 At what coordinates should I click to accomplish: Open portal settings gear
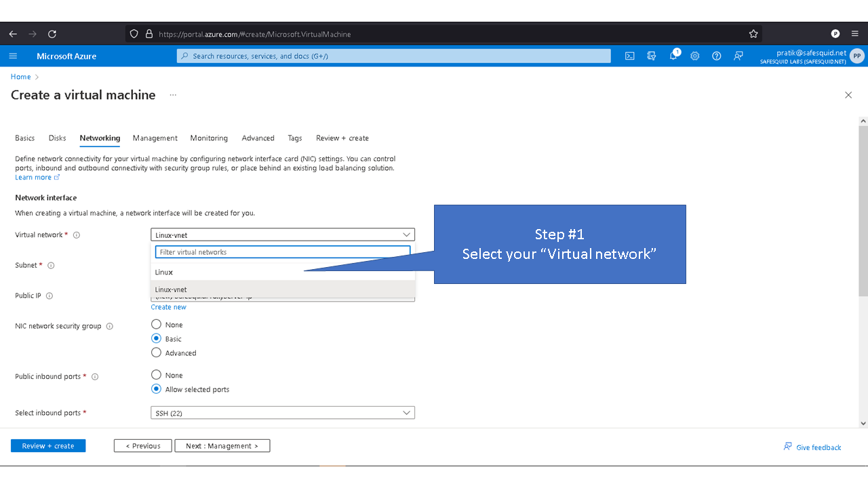(695, 56)
